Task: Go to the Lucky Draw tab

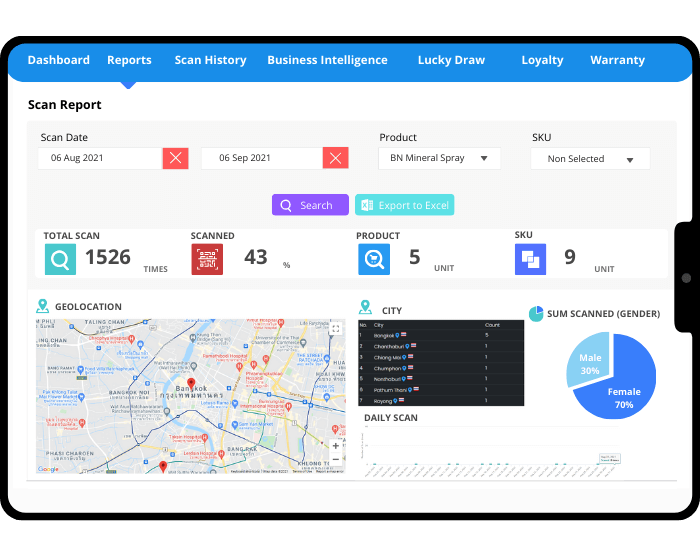Action: click(x=451, y=60)
